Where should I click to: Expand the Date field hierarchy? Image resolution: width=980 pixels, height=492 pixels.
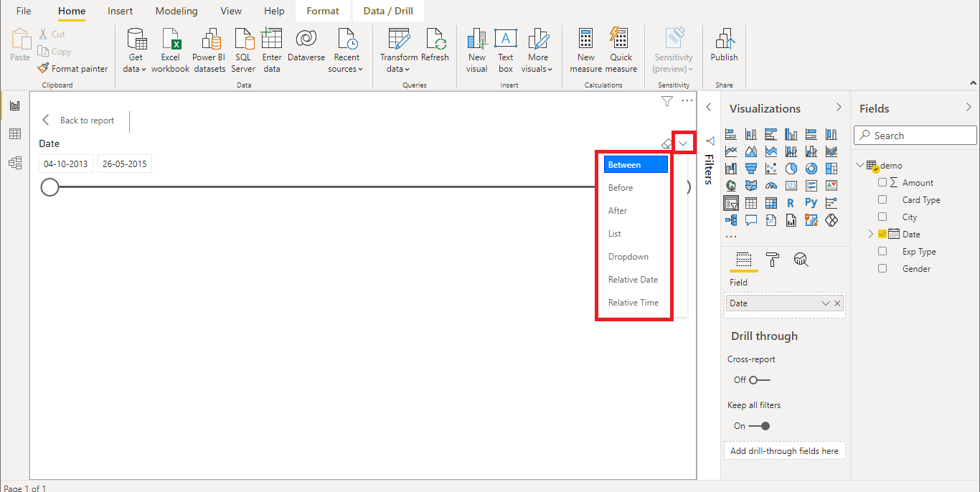coord(870,233)
